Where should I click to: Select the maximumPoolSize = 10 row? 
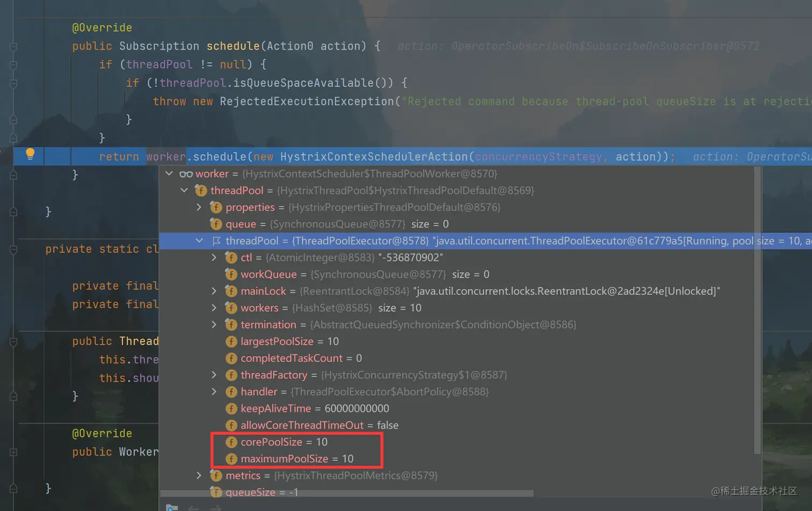click(456, 459)
